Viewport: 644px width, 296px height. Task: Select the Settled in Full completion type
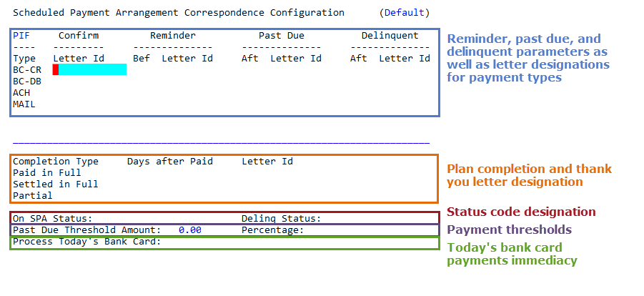coord(56,184)
